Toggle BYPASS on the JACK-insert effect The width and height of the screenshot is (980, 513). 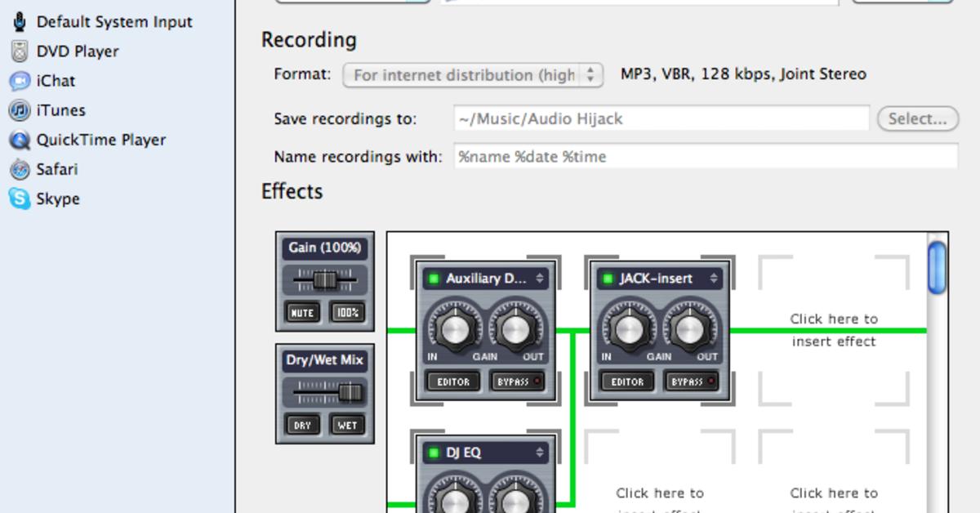(693, 381)
